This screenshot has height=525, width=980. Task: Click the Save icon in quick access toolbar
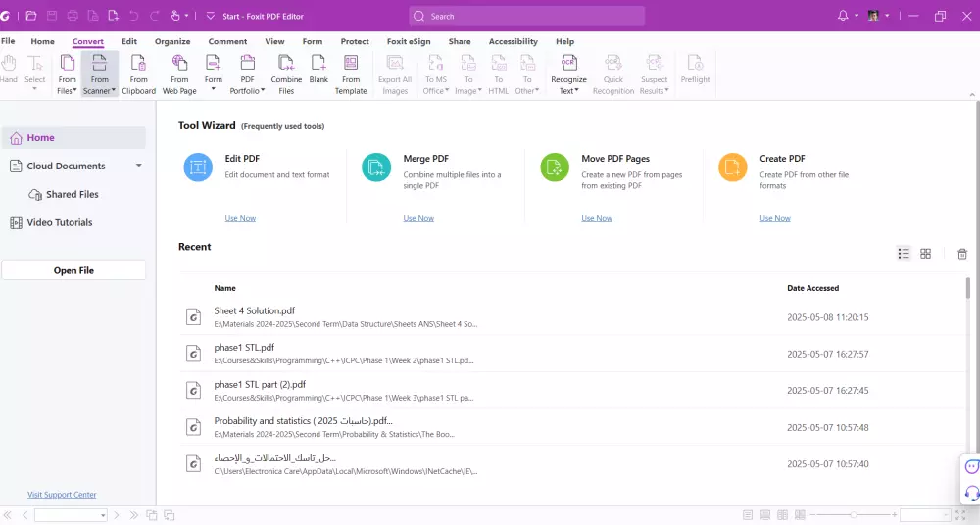click(x=52, y=16)
